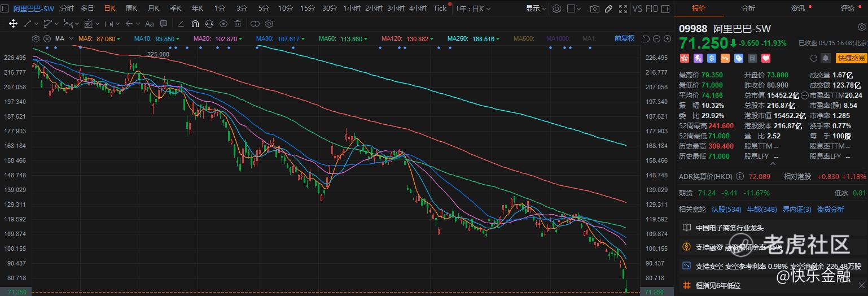
Task: Open chart layout square selector
Action: 575,8
